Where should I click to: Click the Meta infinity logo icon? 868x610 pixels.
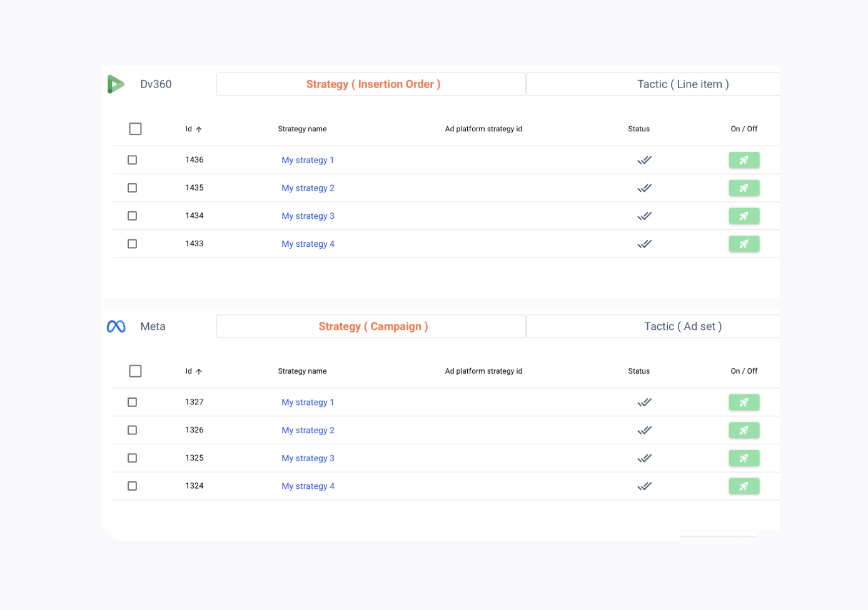pyautogui.click(x=116, y=327)
